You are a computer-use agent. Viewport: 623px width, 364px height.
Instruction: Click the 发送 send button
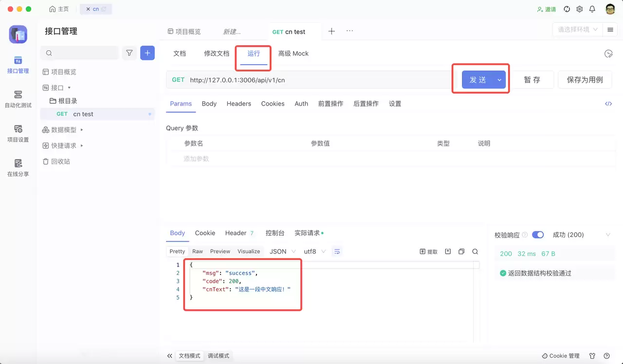[x=478, y=80]
